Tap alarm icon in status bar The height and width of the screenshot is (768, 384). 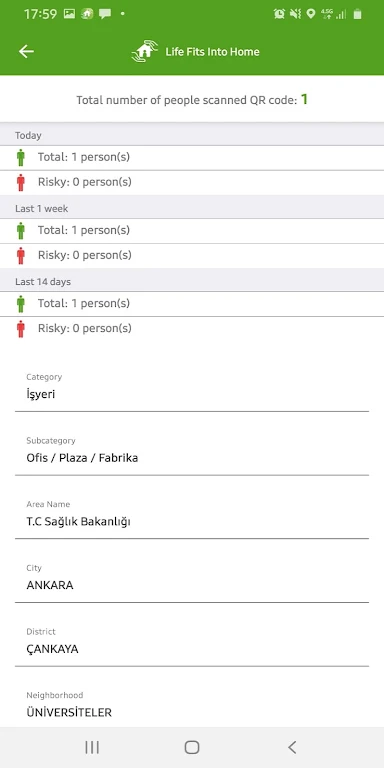click(279, 14)
